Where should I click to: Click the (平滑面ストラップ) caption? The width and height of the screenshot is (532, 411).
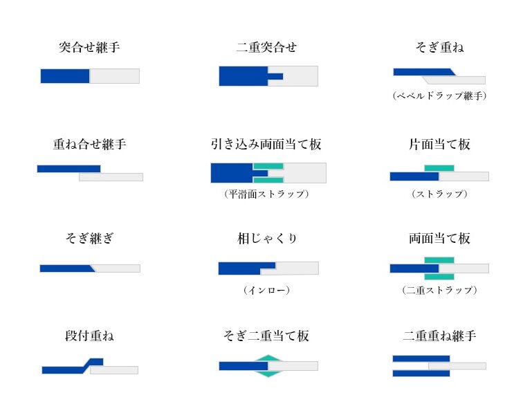[266, 194]
